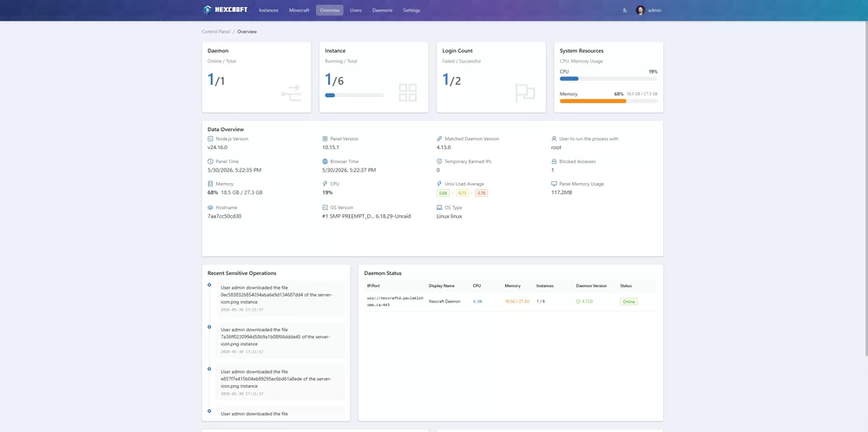Open the Daemons menu item
This screenshot has height=432, width=868.
382,10
